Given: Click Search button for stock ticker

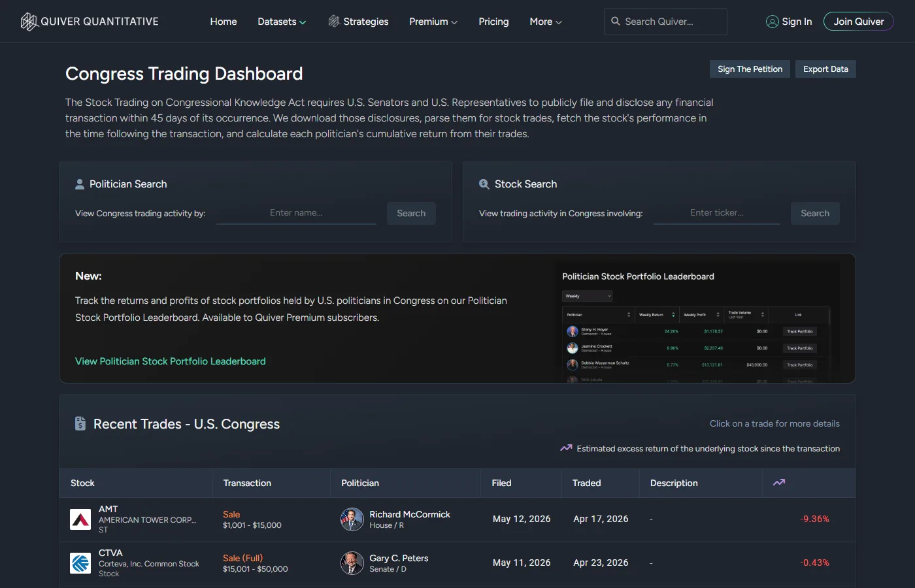Looking at the screenshot, I should pyautogui.click(x=815, y=213).
